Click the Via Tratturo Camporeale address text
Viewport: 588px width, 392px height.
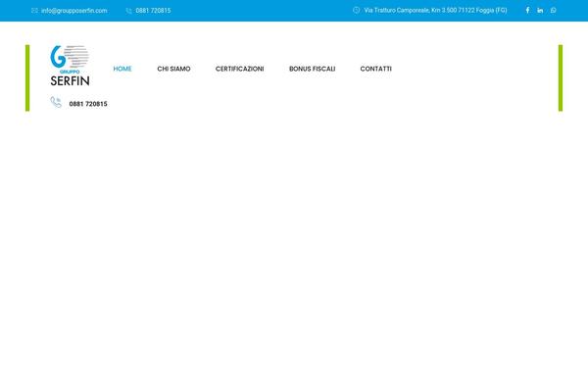pyautogui.click(x=435, y=10)
